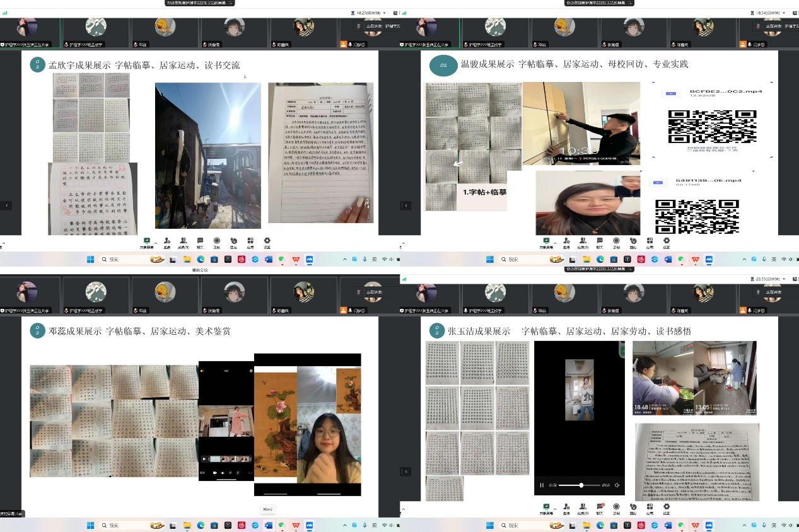Viewport: 799px width, 532px height.
Task: Open Apps grid icon under 邓蕊 slide
Action: coord(250,507)
